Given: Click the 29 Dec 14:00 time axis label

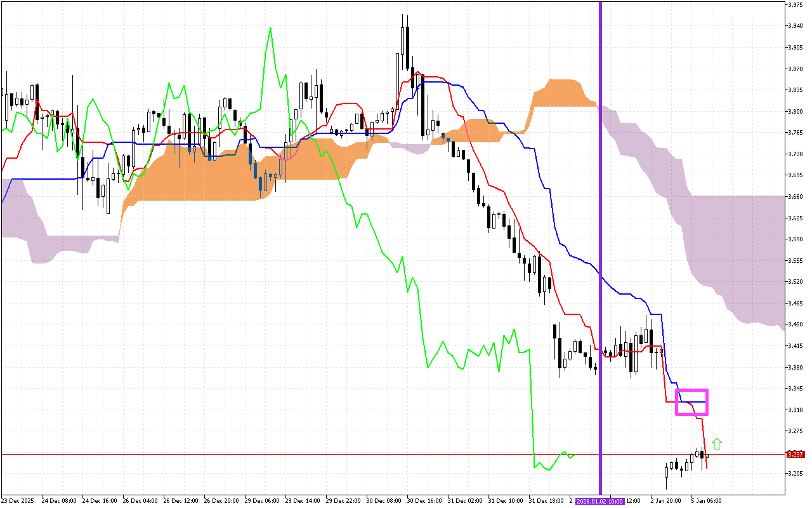Looking at the screenshot, I should tap(303, 501).
